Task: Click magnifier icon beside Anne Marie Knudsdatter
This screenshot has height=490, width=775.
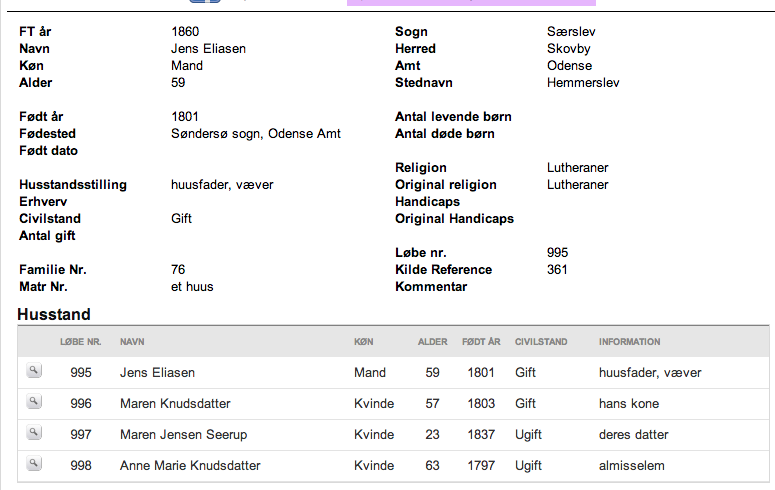Action: coord(34,464)
